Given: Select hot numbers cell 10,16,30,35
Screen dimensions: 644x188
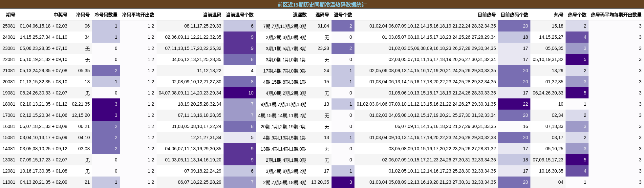Looking at the screenshot, I should (551, 171).
